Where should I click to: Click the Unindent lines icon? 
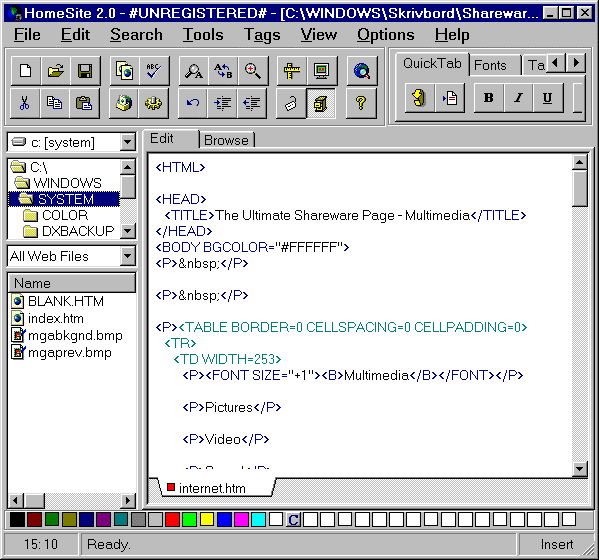click(252, 103)
